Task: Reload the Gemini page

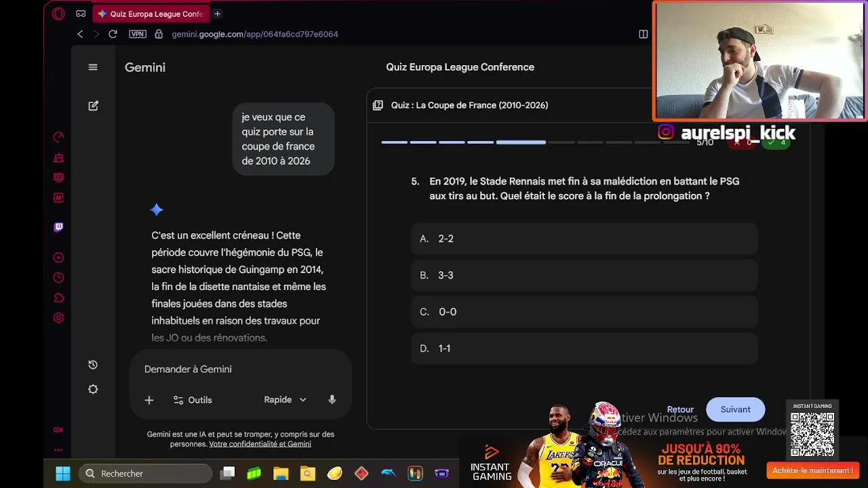Action: pyautogui.click(x=113, y=34)
